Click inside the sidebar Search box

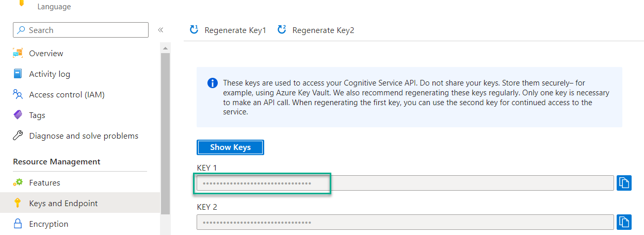pos(81,30)
